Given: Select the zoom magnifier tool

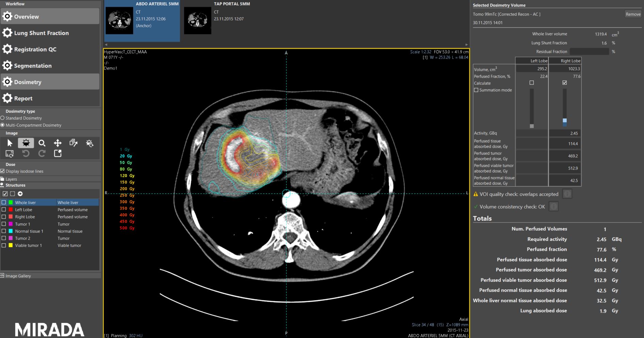Looking at the screenshot, I should click(42, 143).
